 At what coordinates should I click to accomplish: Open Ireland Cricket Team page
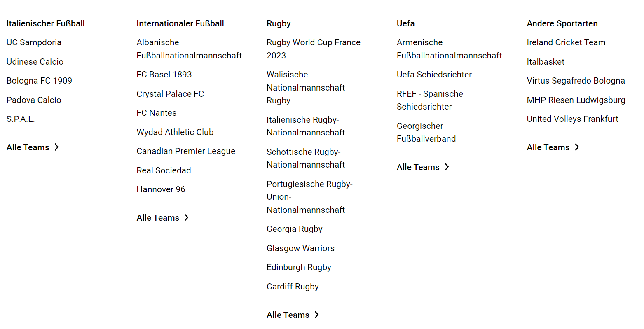pyautogui.click(x=566, y=42)
